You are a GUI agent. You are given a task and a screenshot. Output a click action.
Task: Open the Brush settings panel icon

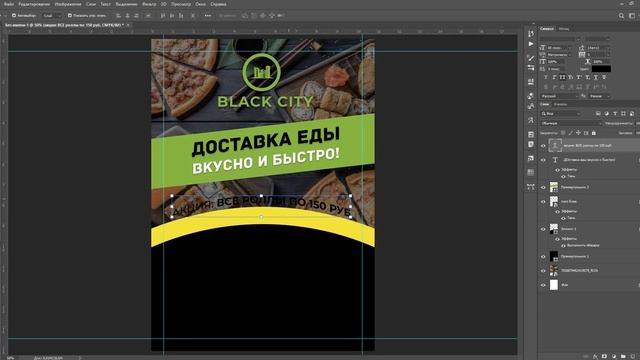[531, 58]
